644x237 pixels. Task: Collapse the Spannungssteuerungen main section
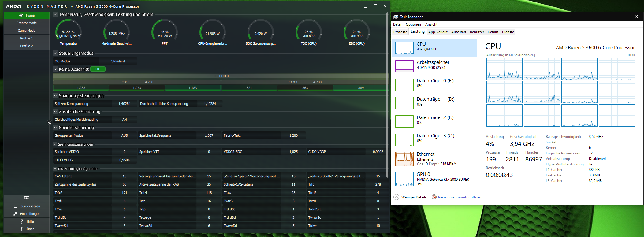[x=55, y=96]
